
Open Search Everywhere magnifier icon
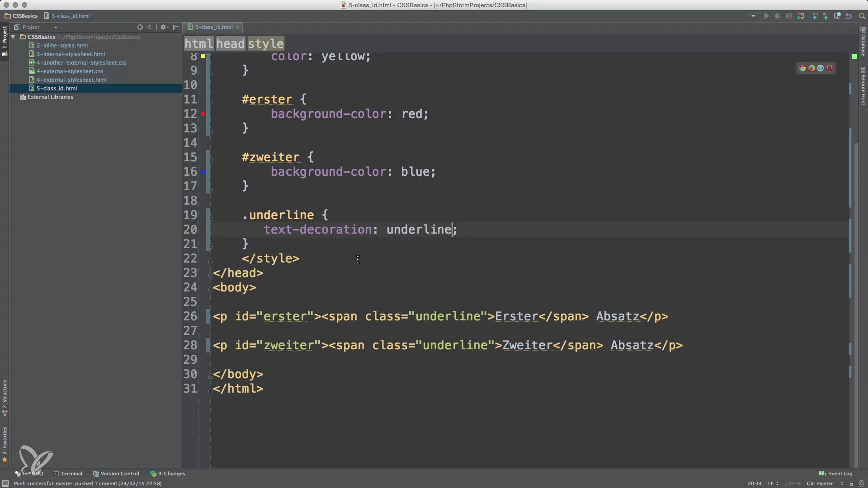(862, 16)
